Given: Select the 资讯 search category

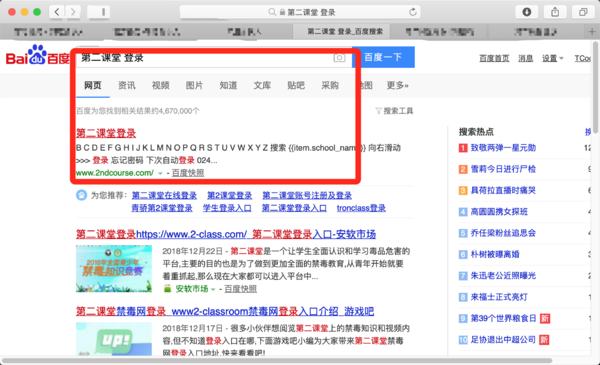Looking at the screenshot, I should coord(127,85).
